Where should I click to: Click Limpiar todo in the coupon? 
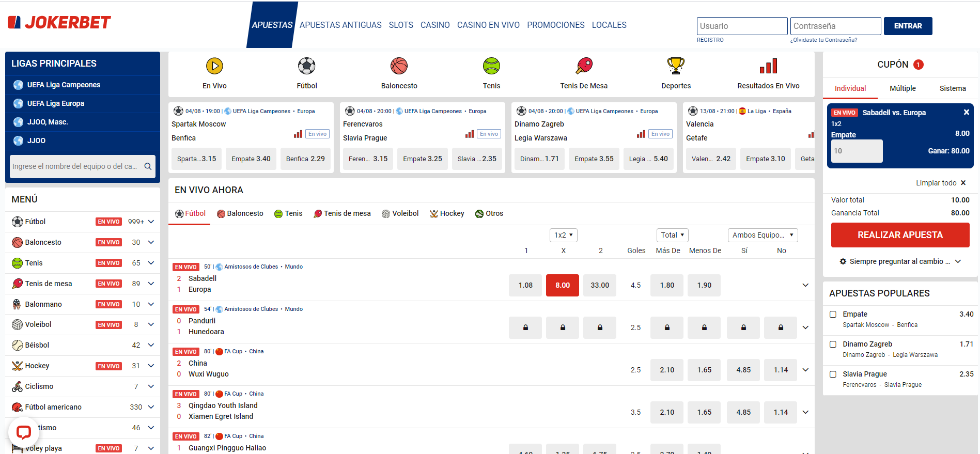pyautogui.click(x=941, y=183)
